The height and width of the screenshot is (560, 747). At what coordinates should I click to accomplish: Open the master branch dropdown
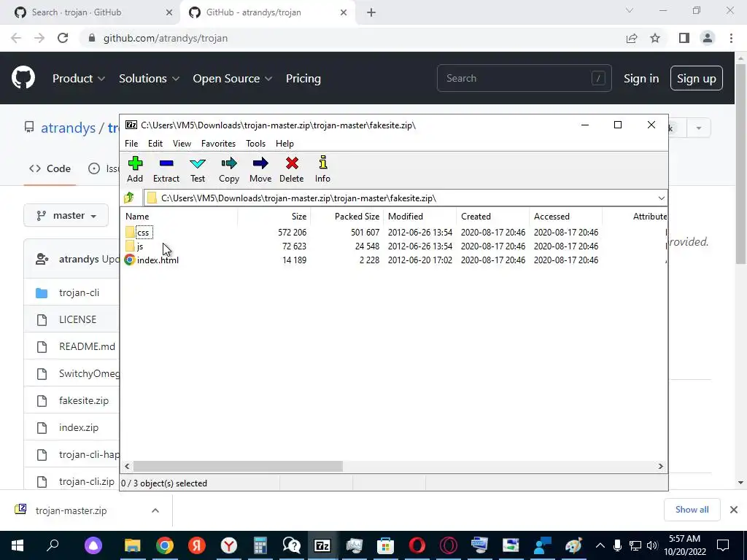click(x=66, y=216)
